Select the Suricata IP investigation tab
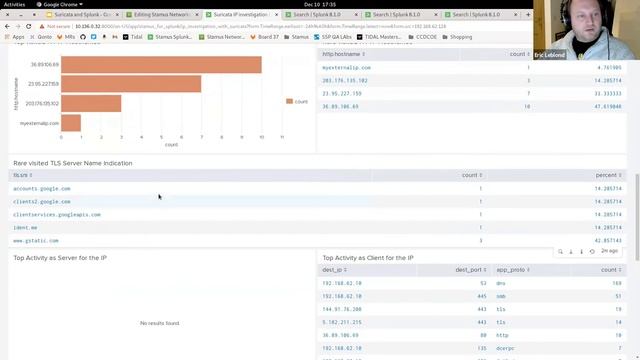This screenshot has width=640, height=360. coord(242,14)
